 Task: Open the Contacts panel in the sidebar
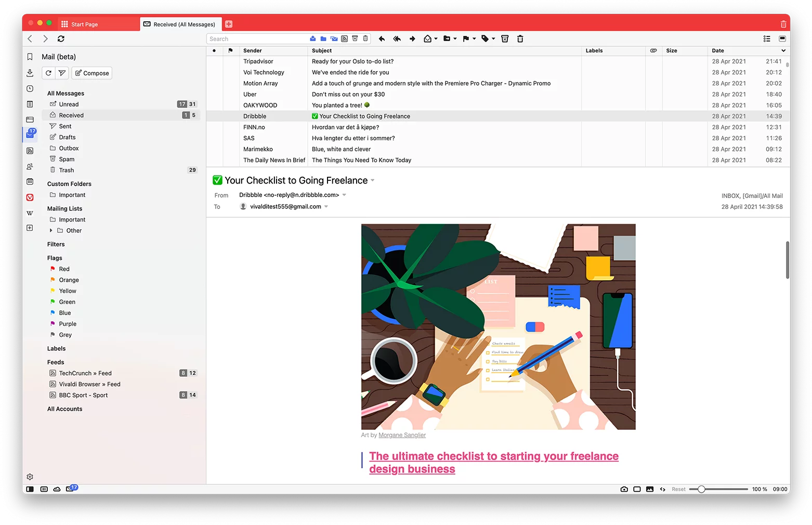coord(30,166)
